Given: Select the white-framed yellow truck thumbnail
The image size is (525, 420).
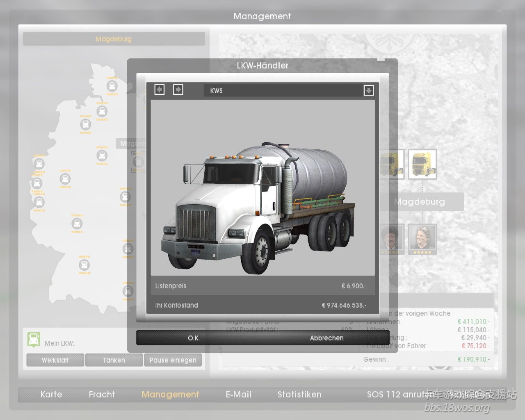Looking at the screenshot, I should [x=422, y=164].
